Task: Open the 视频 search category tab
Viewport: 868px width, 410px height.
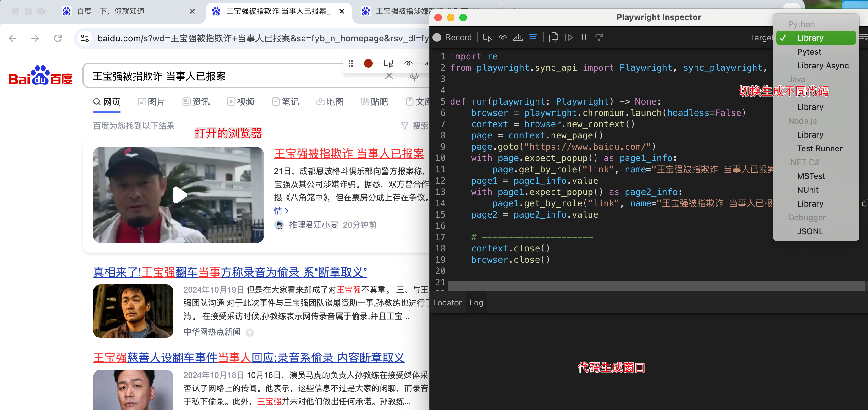Action: click(241, 102)
